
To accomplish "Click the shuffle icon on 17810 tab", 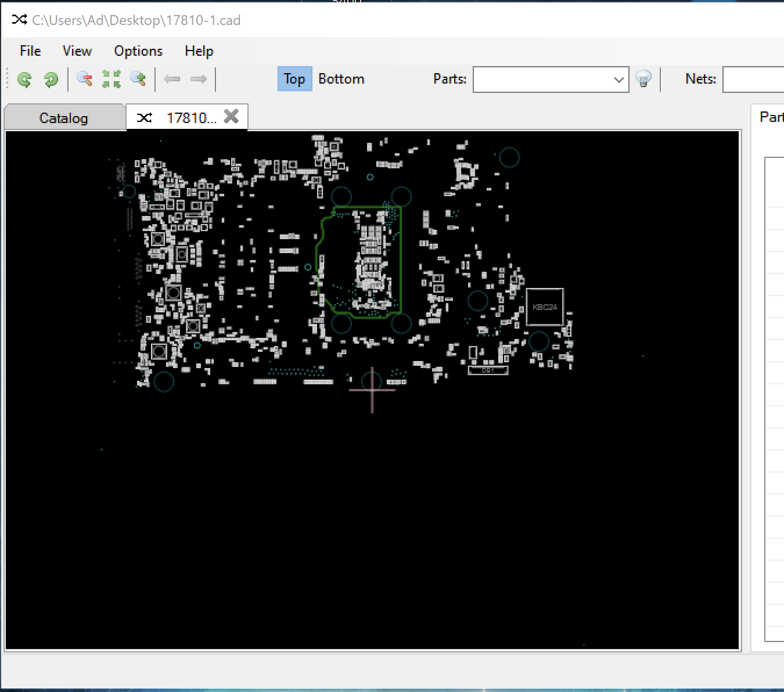I will pos(144,118).
